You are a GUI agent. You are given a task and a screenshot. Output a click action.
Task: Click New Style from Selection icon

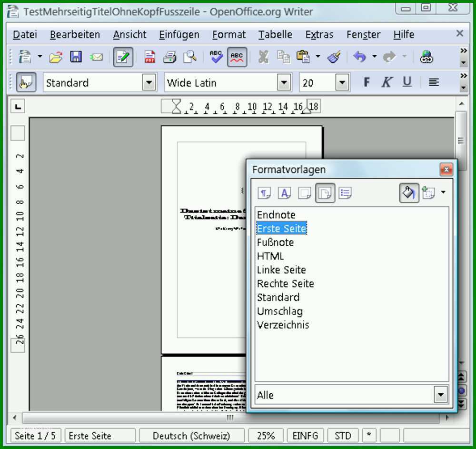click(428, 193)
